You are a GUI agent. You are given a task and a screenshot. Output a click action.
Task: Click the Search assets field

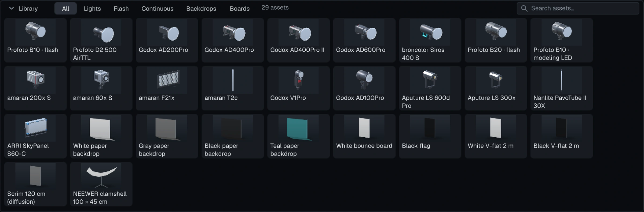578,8
